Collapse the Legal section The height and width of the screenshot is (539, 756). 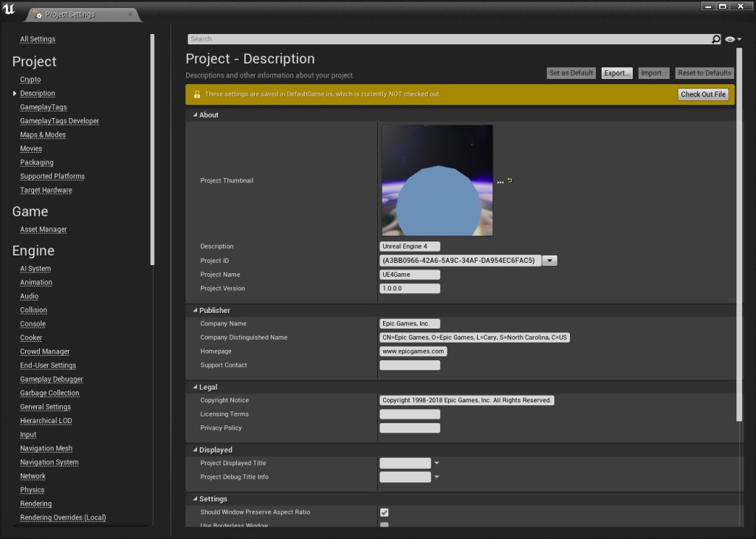(195, 387)
